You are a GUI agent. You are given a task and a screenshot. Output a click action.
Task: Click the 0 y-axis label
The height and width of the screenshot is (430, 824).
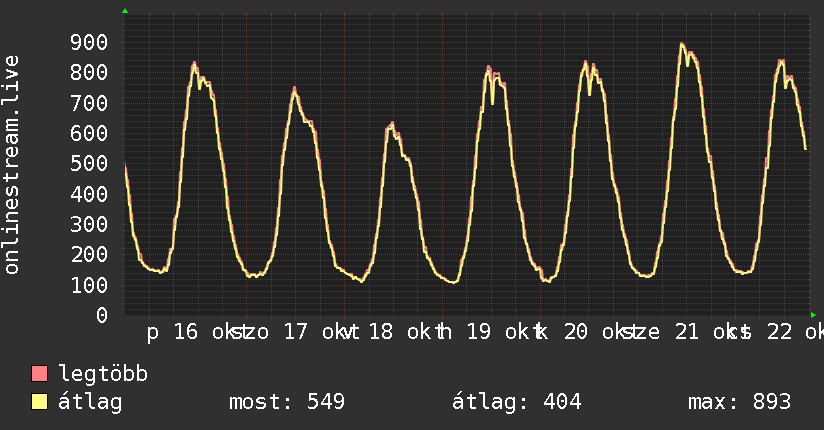coord(102,315)
